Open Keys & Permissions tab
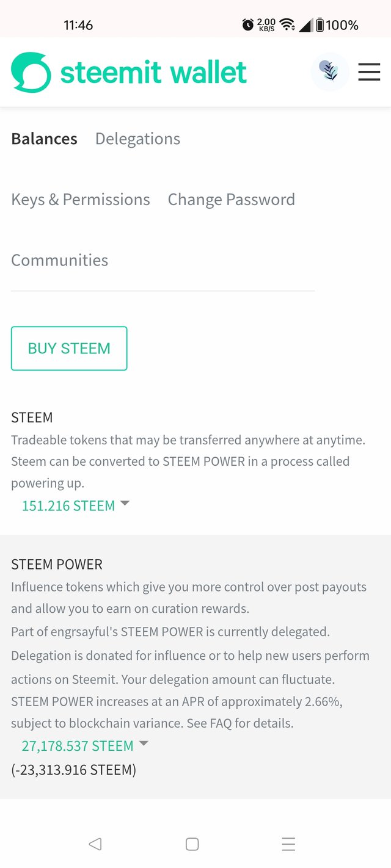This screenshot has width=391, height=868. click(x=81, y=200)
